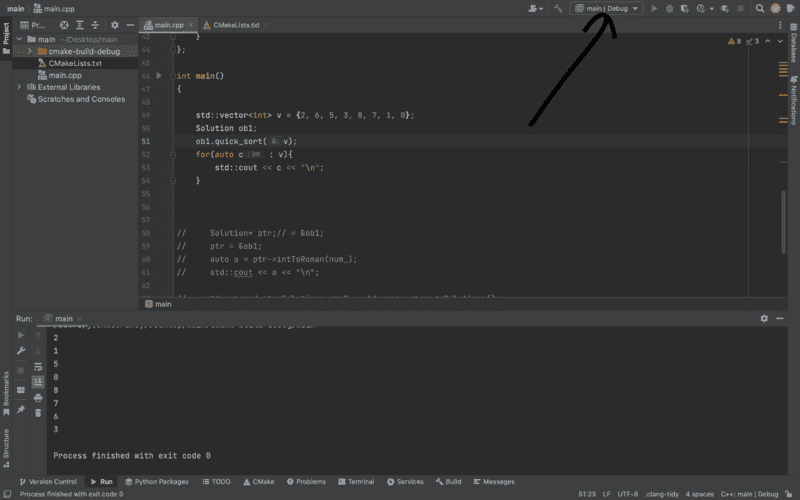Switch to the CMakeLists.txt editor tab
Viewport: 800px width, 500px height.
tap(236, 25)
